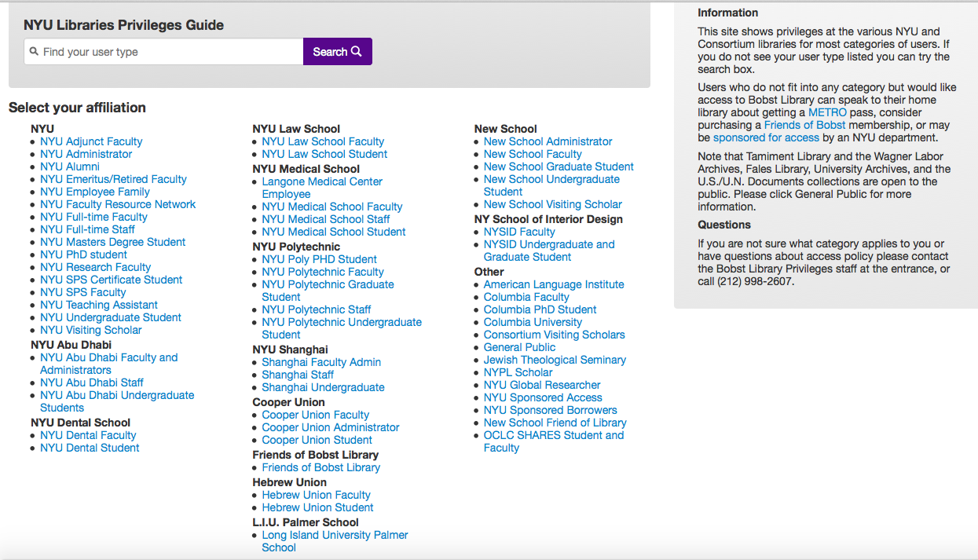Viewport: 978px width, 560px height.
Task: Open the METRO pass link in the Information panel
Action: 829,112
